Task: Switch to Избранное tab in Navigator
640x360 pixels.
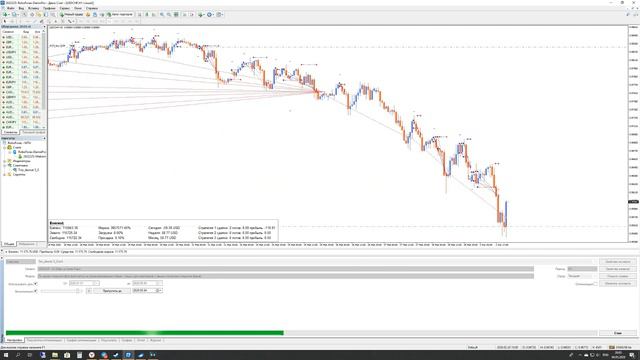Action: tap(27, 244)
